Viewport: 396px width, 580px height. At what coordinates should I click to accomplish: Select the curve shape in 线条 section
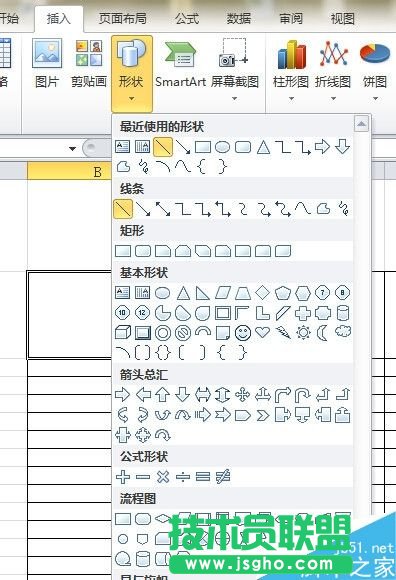point(303,209)
